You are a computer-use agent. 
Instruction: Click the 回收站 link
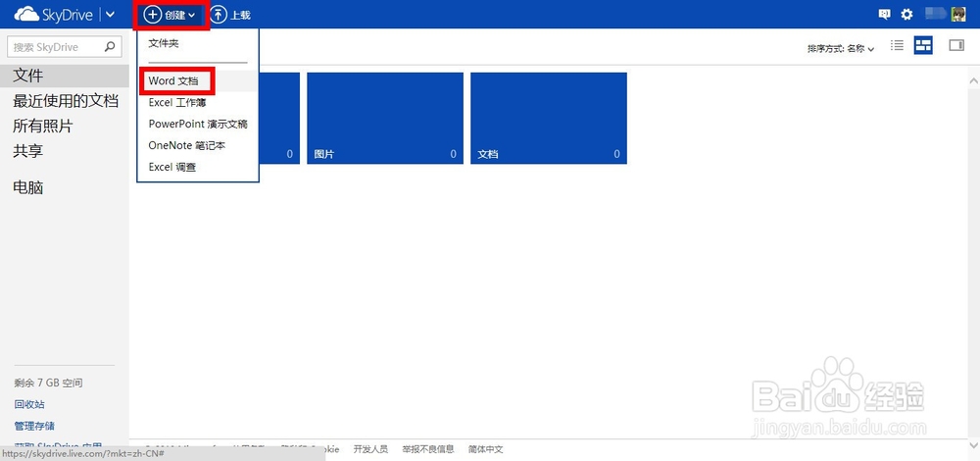[x=29, y=404]
